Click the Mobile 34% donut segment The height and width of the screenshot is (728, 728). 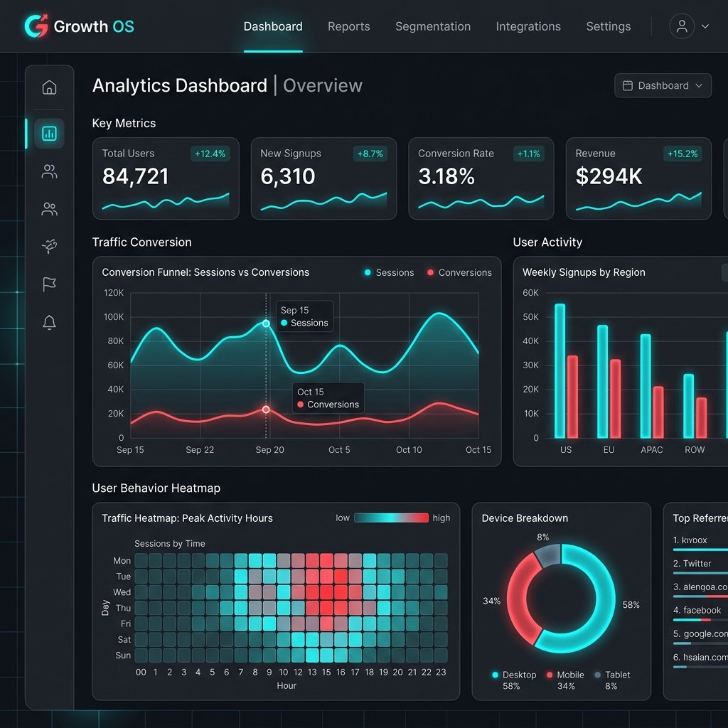pyautogui.click(x=517, y=599)
